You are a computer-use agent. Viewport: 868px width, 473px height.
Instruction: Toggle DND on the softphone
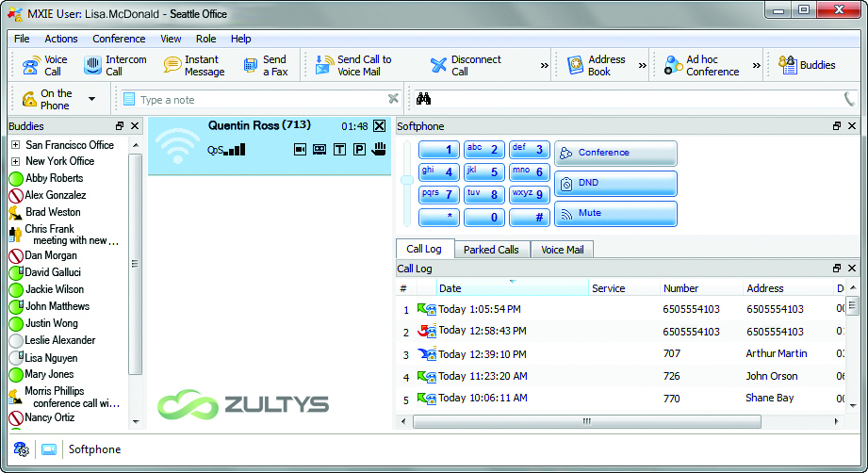(615, 183)
